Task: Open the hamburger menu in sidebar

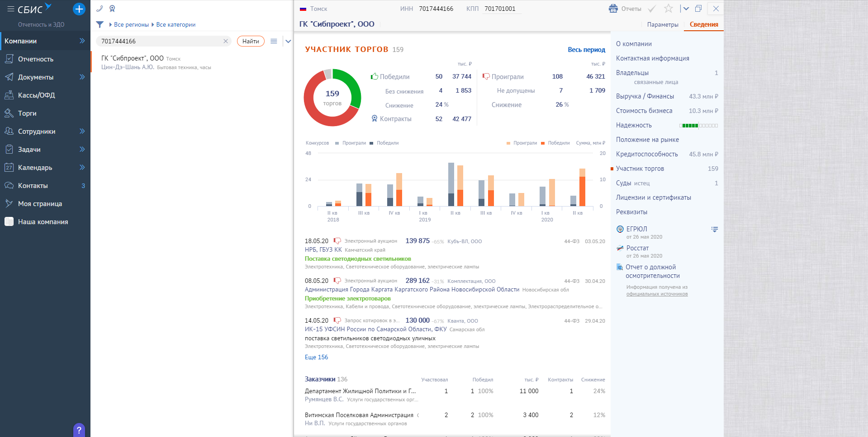Action: tap(10, 9)
